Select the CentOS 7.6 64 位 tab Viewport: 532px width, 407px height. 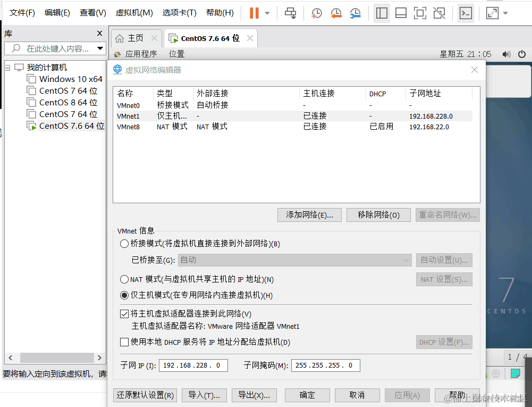tap(210, 38)
